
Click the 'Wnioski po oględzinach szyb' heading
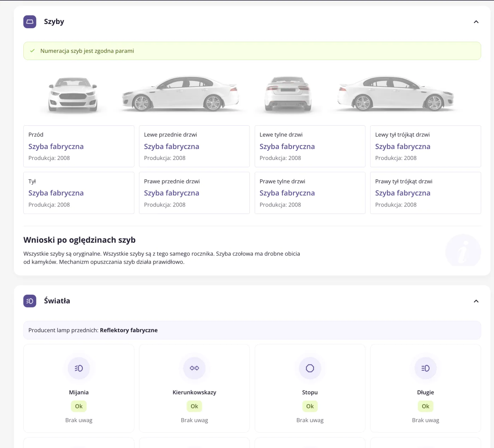pos(79,240)
